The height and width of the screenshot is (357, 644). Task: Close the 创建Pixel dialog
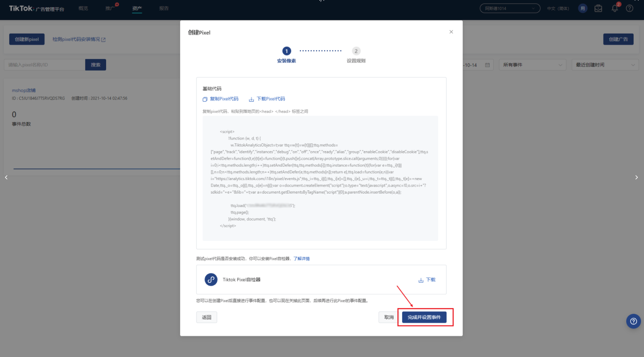click(x=451, y=32)
